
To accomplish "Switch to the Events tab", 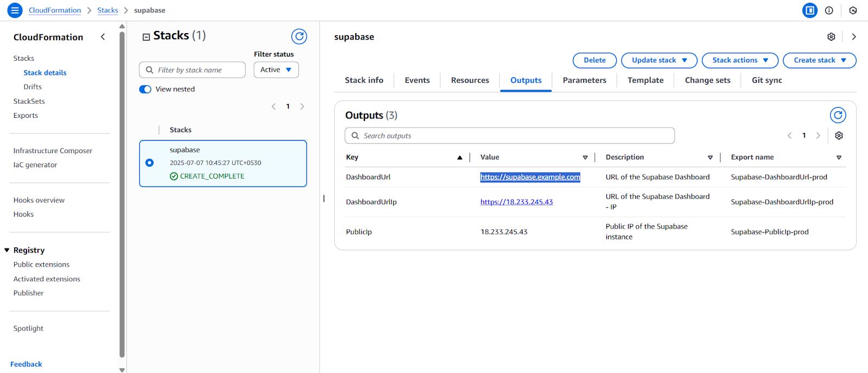I will tap(417, 80).
